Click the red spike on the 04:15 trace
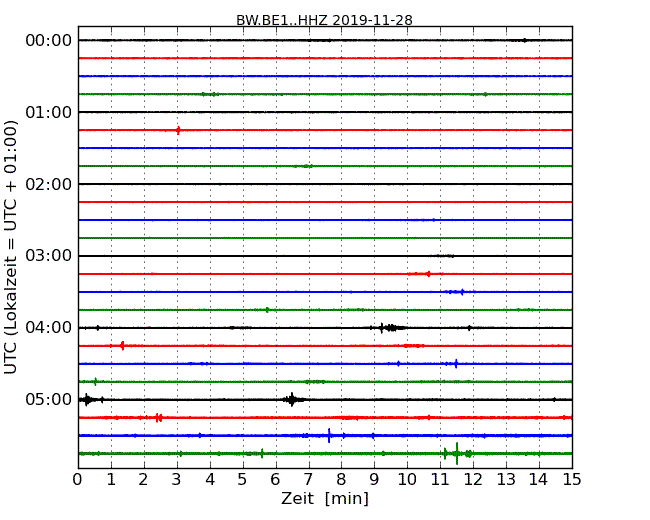This screenshot has height=520, width=650. point(122,345)
